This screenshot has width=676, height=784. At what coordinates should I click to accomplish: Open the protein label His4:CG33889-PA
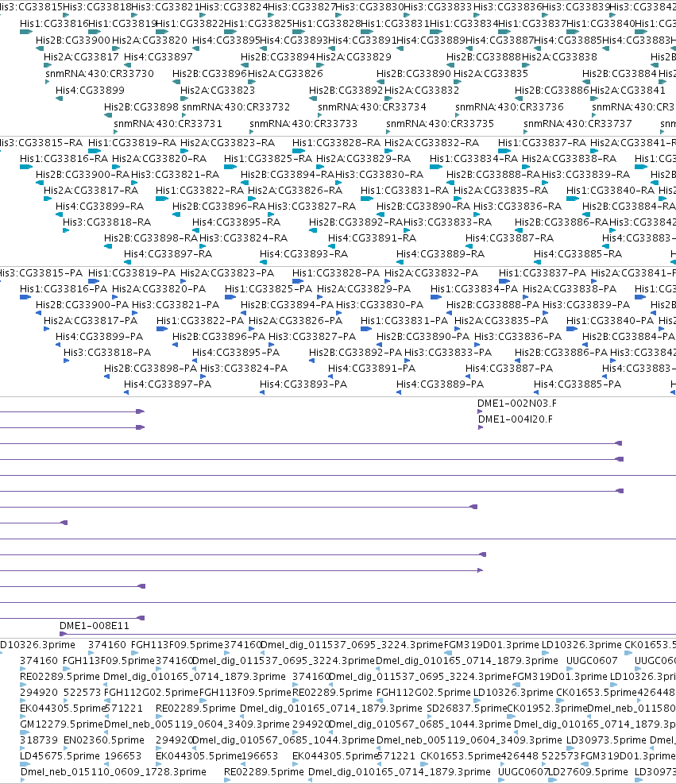click(x=440, y=384)
